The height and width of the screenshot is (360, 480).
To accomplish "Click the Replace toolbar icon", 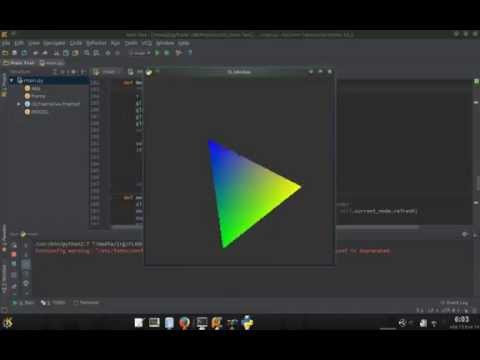I will 96,53.
